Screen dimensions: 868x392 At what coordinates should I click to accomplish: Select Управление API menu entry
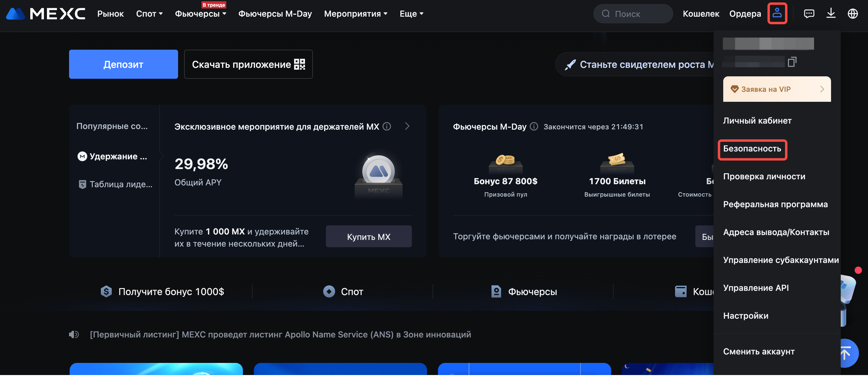756,288
